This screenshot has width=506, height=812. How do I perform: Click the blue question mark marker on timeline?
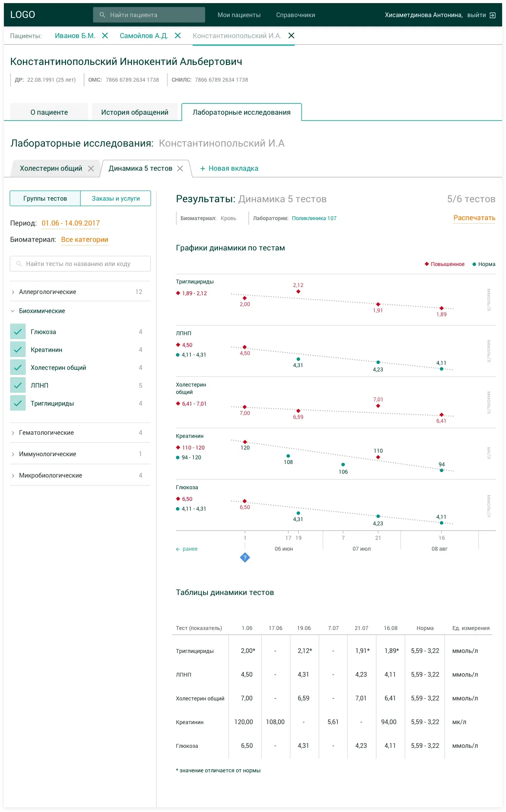pyautogui.click(x=245, y=558)
